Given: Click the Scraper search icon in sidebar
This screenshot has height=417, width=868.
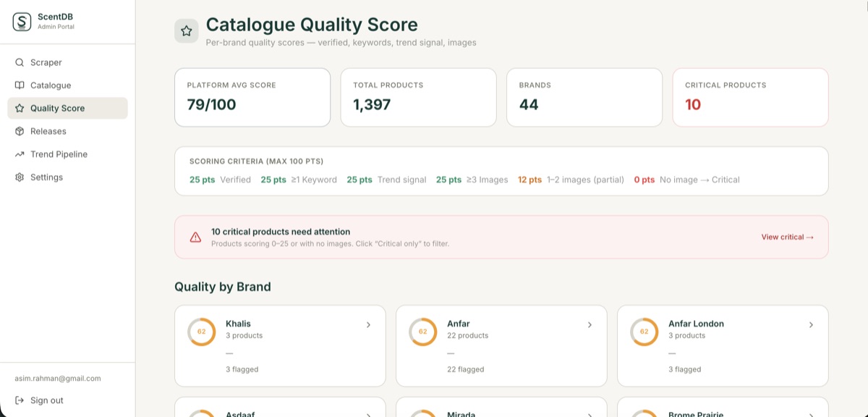Looking at the screenshot, I should 20,62.
